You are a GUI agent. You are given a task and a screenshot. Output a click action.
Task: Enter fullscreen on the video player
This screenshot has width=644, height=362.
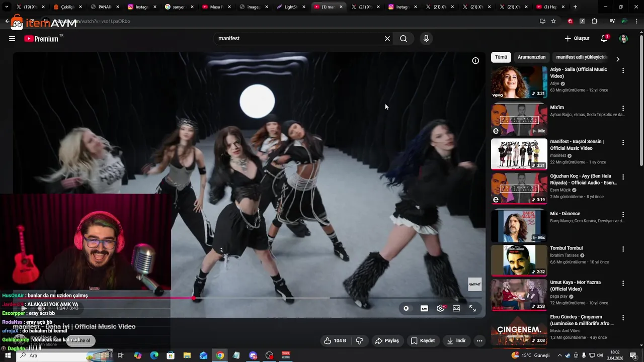tap(472, 309)
